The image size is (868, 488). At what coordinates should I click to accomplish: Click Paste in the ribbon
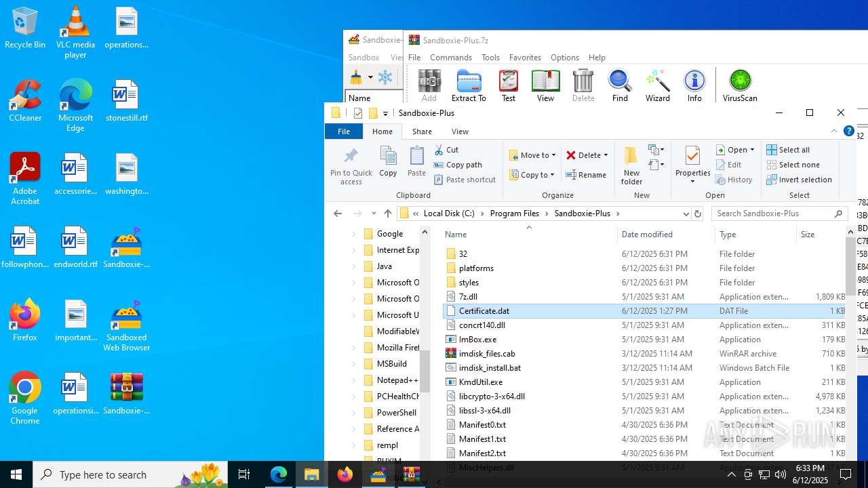pos(416,162)
